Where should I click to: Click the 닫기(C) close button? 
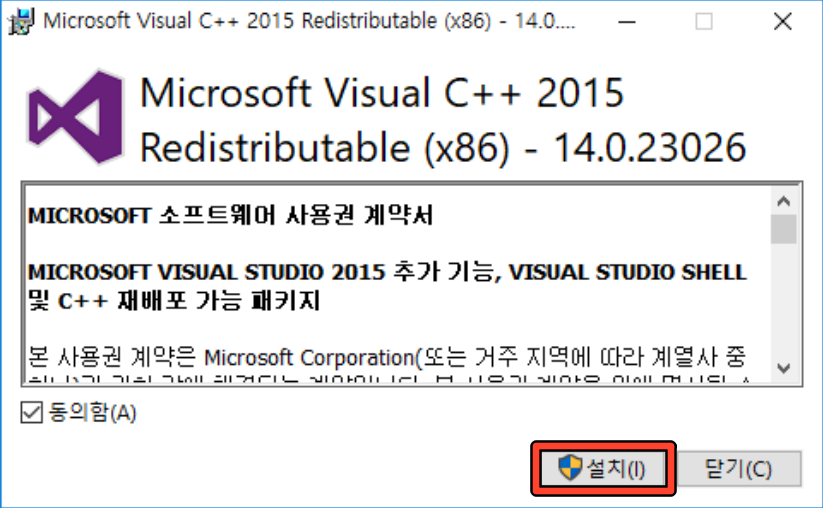pos(738,468)
